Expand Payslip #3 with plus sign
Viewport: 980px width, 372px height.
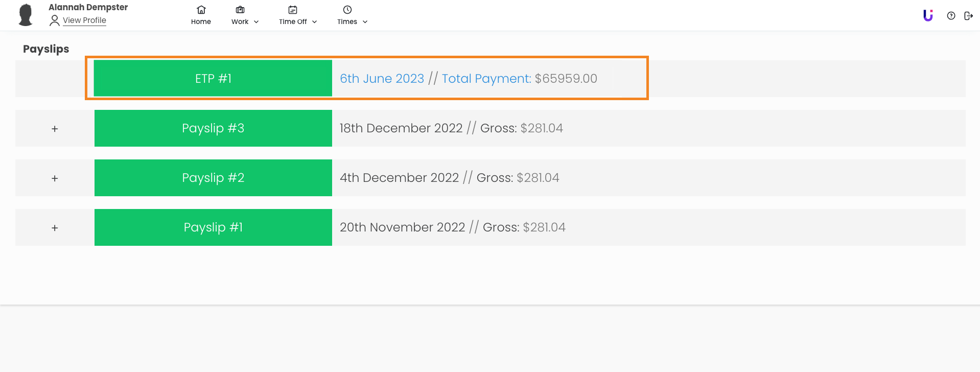pos(55,129)
